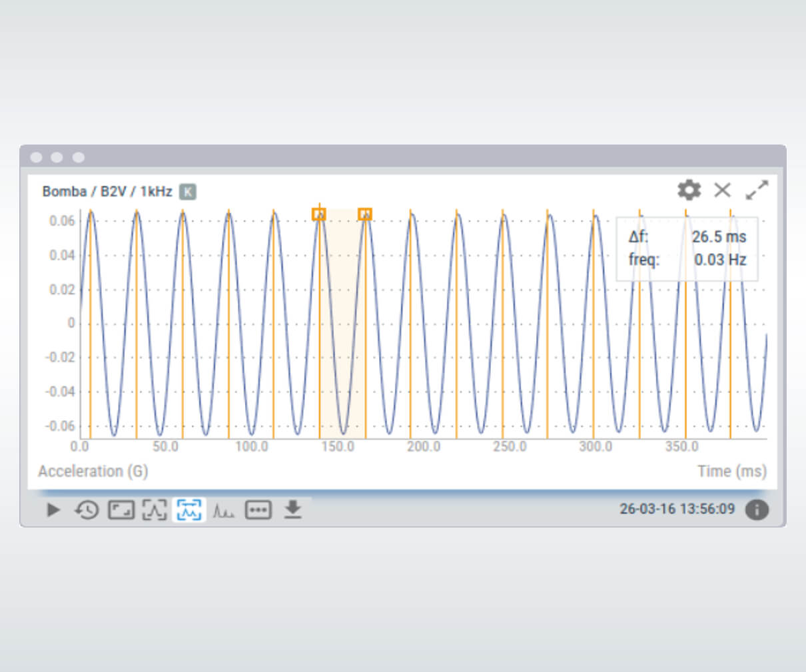806x672 pixels.
Task: Select the right orange cursor handle
Action: point(364,214)
